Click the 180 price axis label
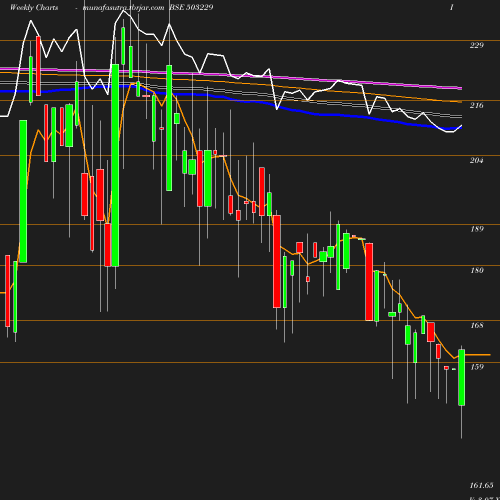 point(476,270)
